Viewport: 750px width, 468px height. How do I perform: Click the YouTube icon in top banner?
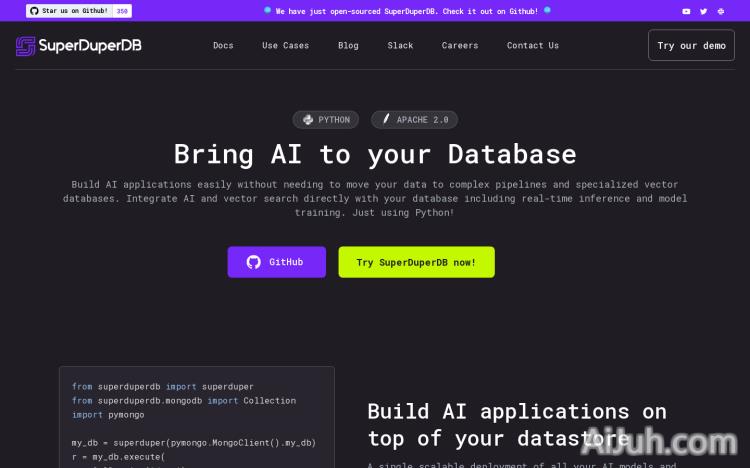coord(686,11)
